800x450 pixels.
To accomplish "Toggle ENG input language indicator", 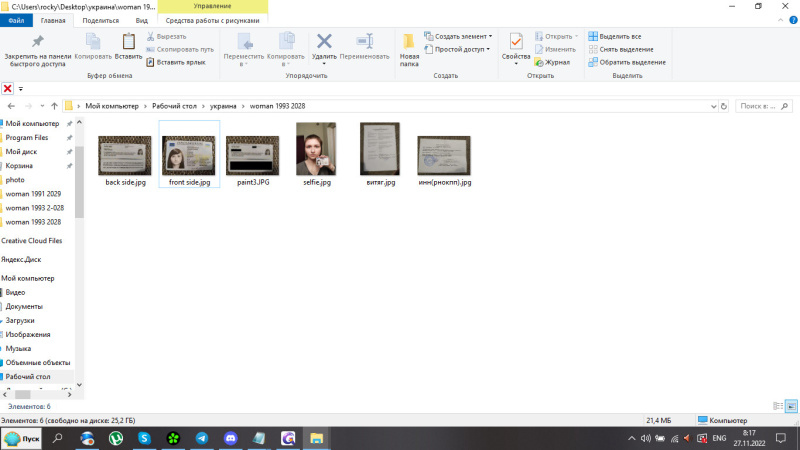I will click(719, 438).
